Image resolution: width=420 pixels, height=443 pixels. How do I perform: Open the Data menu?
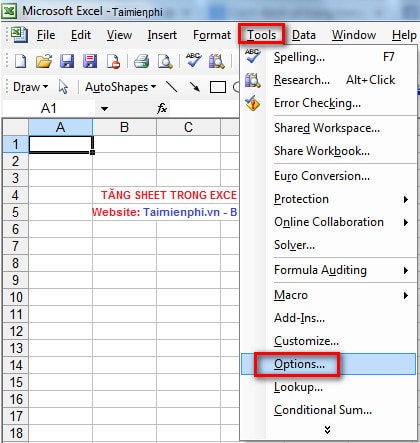[x=304, y=35]
